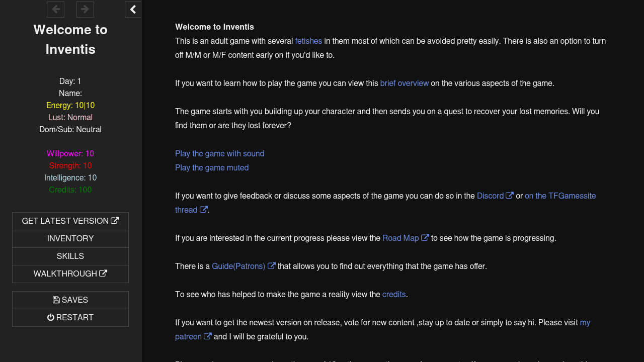Open the brief overview link
Screen dimensions: 644x362
coord(405,83)
